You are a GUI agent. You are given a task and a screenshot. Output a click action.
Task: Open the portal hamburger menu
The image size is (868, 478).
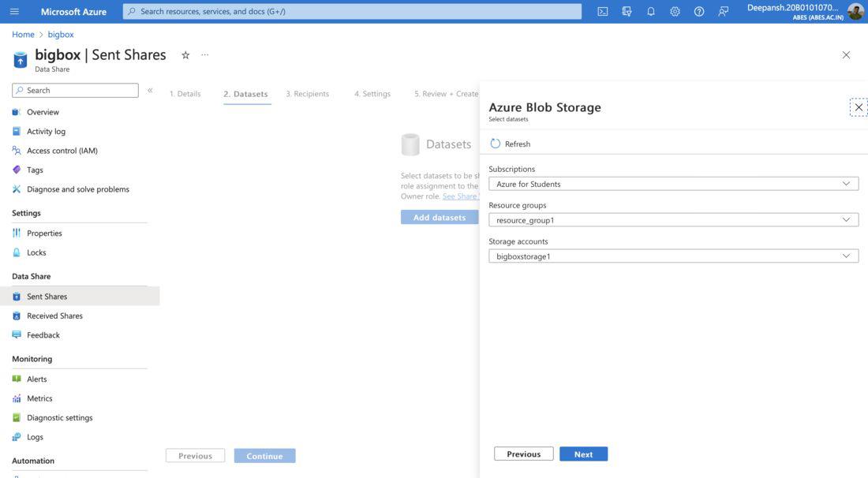[x=14, y=11]
